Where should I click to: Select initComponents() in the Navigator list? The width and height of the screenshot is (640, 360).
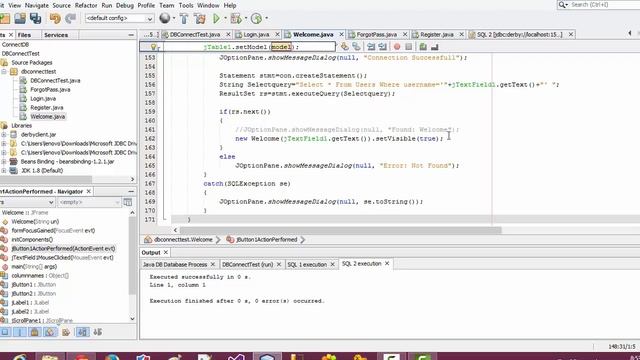pyautogui.click(x=32, y=240)
